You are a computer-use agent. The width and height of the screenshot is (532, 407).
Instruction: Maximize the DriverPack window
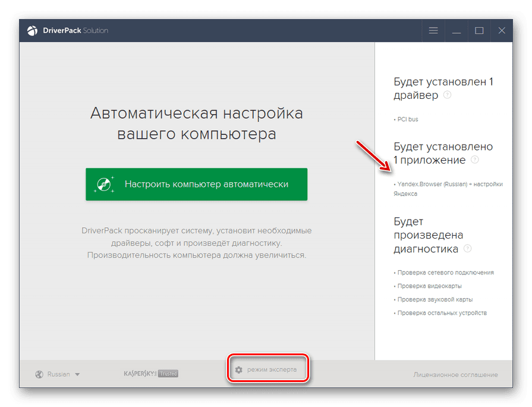click(x=479, y=30)
